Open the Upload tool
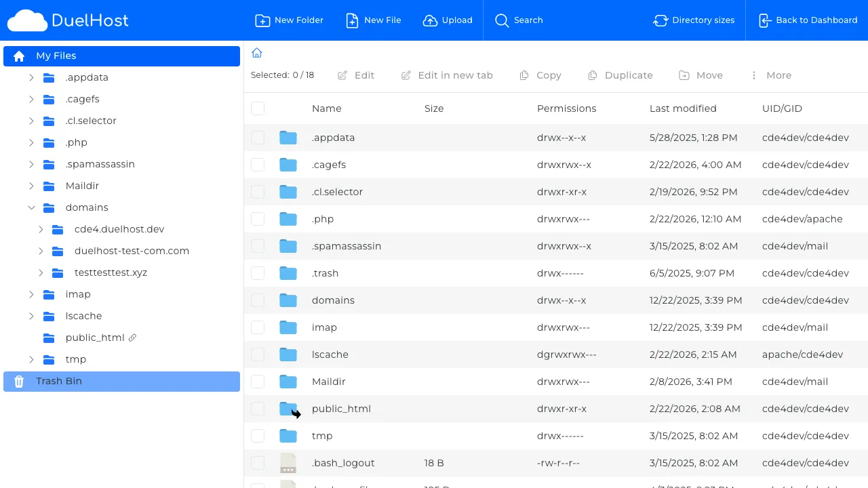The image size is (868, 488). 448,20
